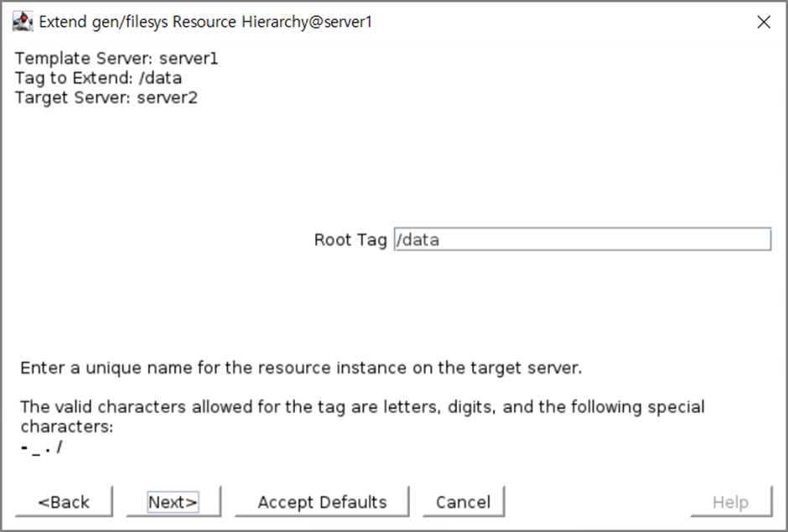This screenshot has width=788, height=532.
Task: Click the 'Root Tag' field label
Action: point(350,240)
